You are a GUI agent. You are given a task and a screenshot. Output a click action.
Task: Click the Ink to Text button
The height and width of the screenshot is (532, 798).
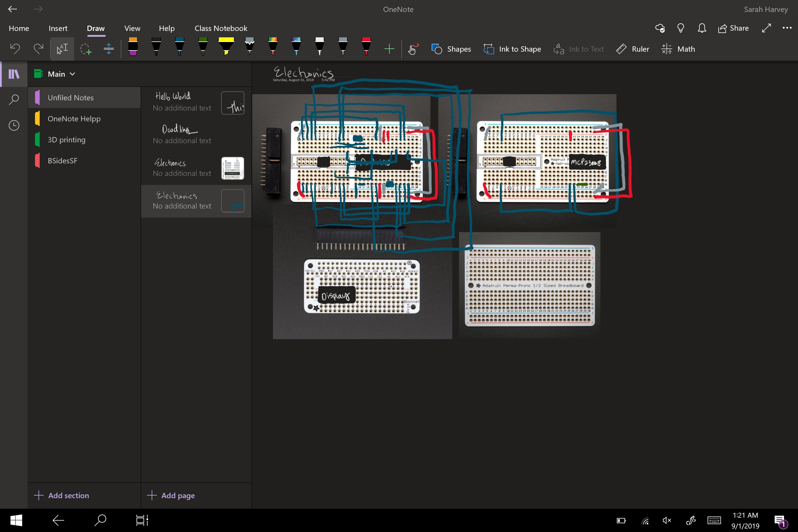pos(578,49)
